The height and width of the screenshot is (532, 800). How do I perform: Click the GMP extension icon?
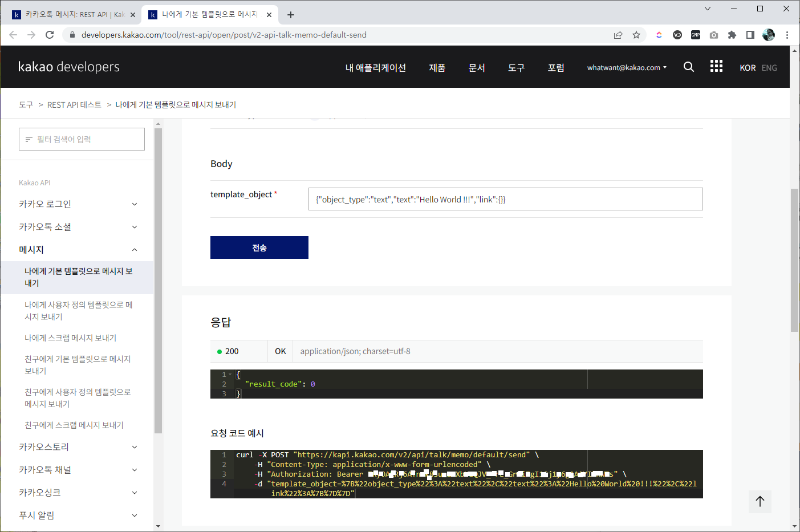tap(696, 35)
